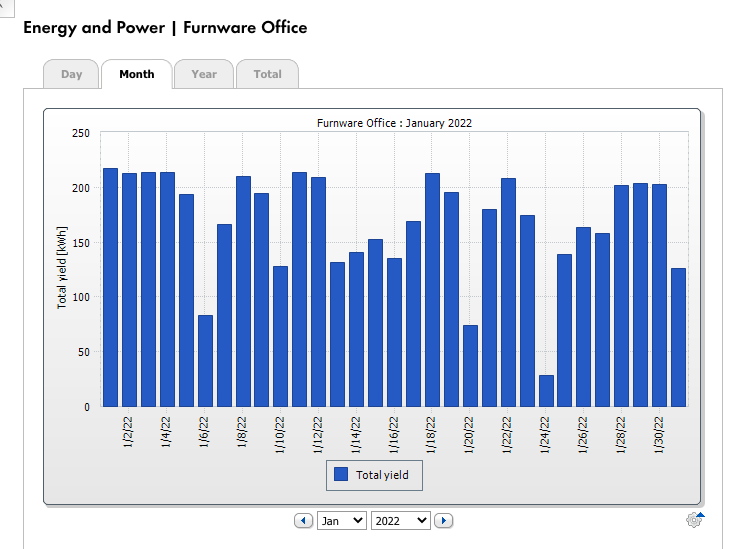Click the 1/16/22 axis date label
Viewport: 737px width, 549px height.
click(x=393, y=435)
